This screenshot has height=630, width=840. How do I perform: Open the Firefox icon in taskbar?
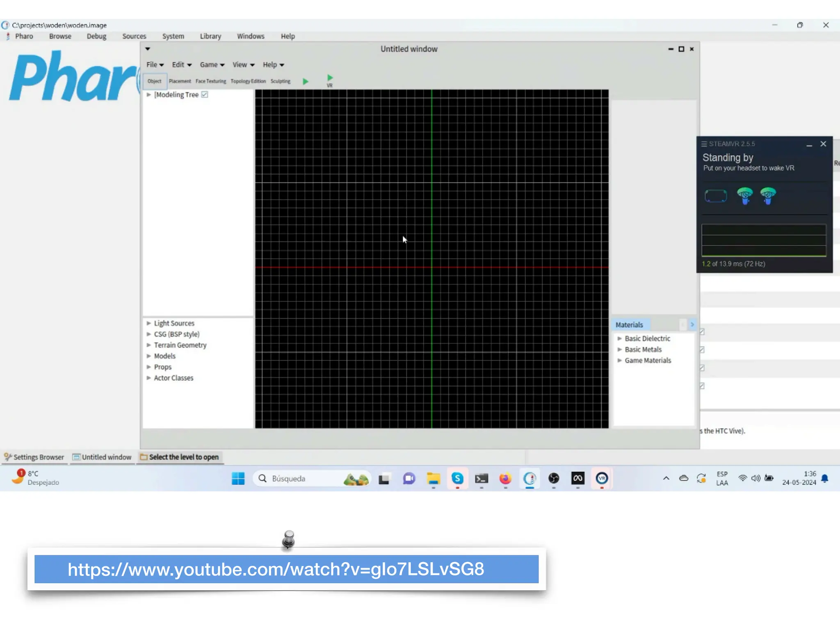click(505, 478)
